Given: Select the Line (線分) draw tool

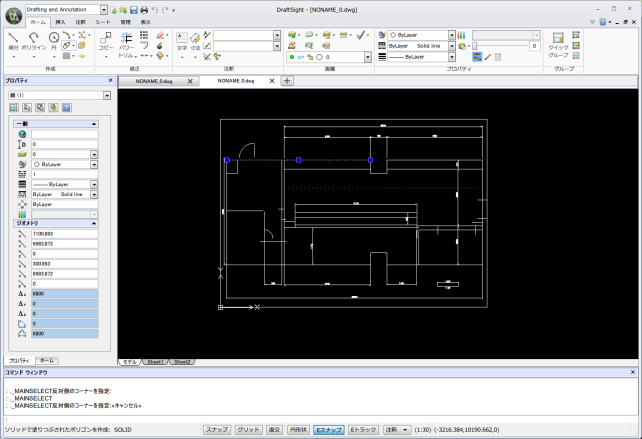Looking at the screenshot, I should click(x=13, y=40).
